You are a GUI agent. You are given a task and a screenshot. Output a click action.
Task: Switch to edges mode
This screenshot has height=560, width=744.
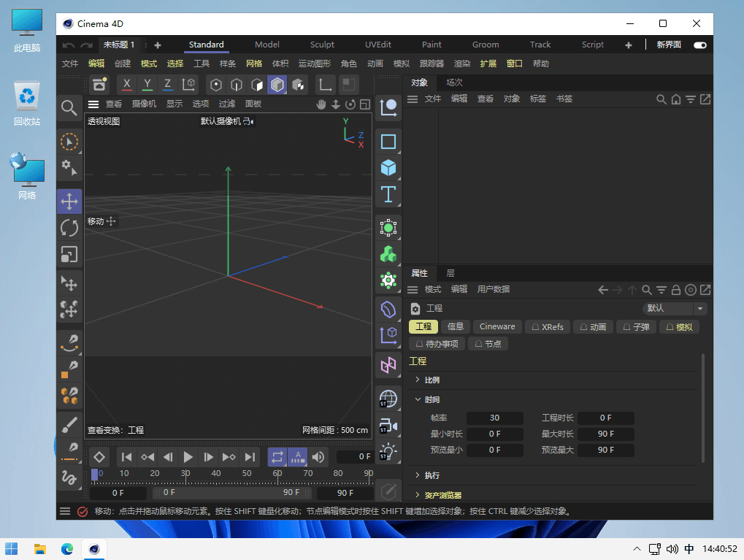(x=237, y=85)
